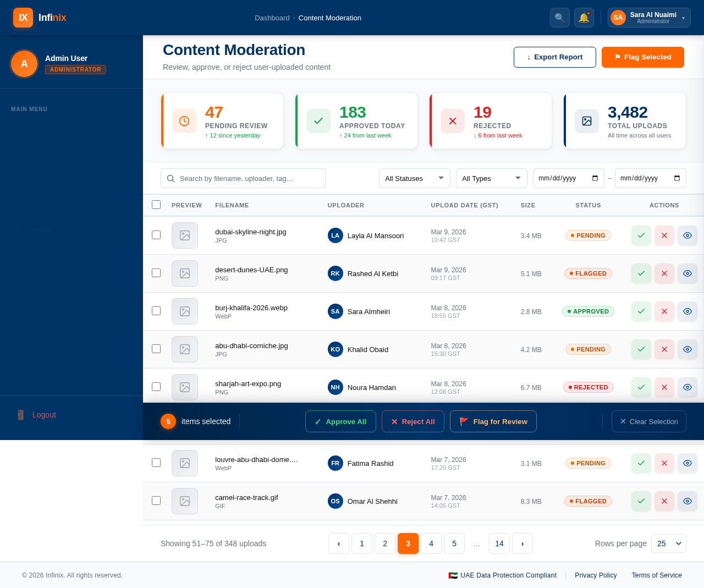Image resolution: width=704 pixels, height=588 pixels.
Task: Approve dubai-skyline-night.jpg with the green checkmark
Action: 641,235
